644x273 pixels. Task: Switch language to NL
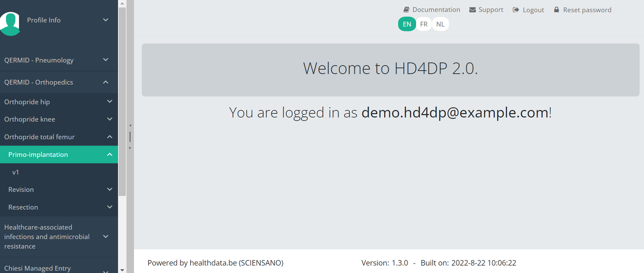coord(440,24)
